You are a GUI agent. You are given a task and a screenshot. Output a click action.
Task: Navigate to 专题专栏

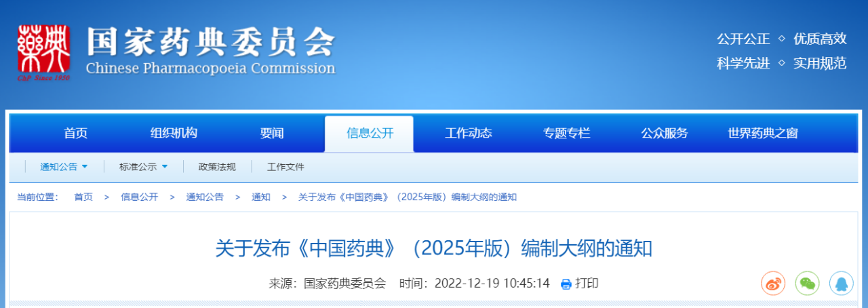coord(566,134)
